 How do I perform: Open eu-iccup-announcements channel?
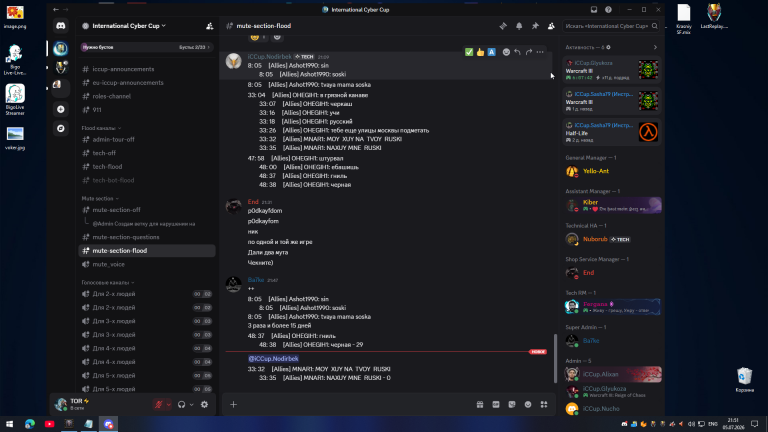146,83
